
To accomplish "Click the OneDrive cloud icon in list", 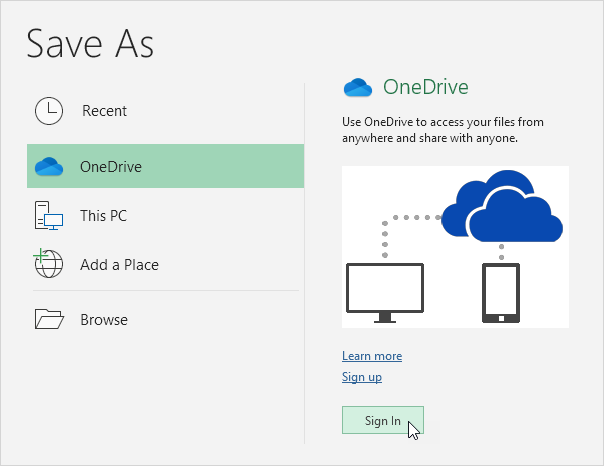I will [x=49, y=167].
